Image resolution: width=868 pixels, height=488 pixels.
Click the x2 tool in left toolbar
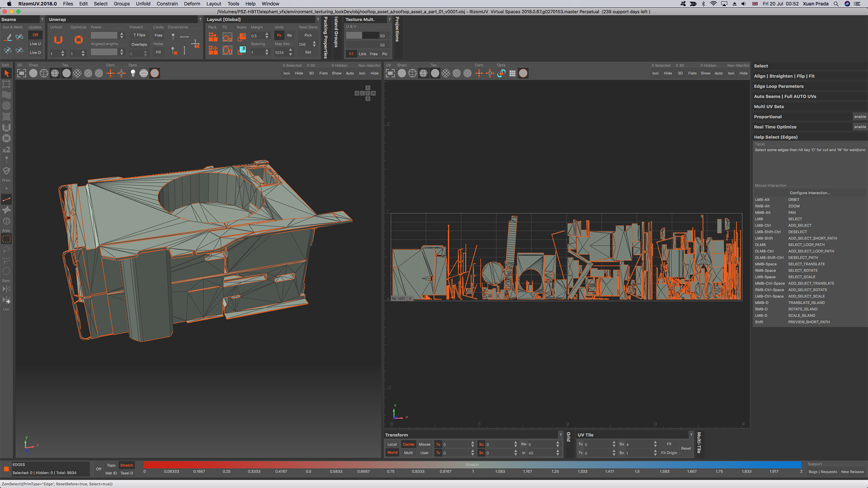[6, 150]
